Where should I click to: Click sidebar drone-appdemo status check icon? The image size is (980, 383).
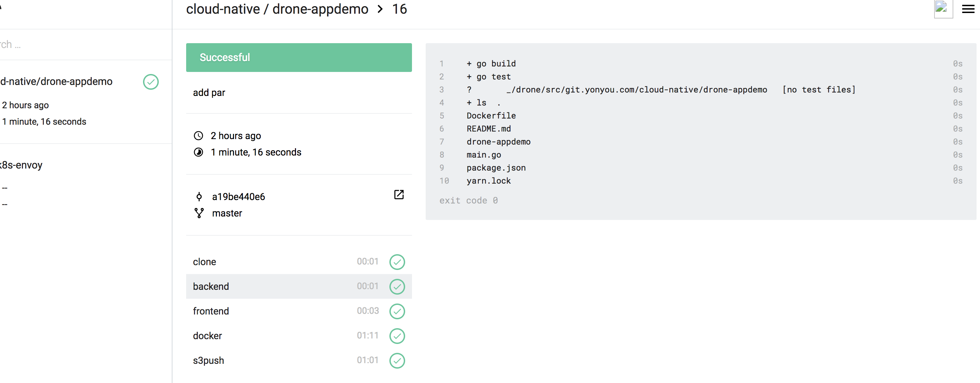click(x=151, y=82)
